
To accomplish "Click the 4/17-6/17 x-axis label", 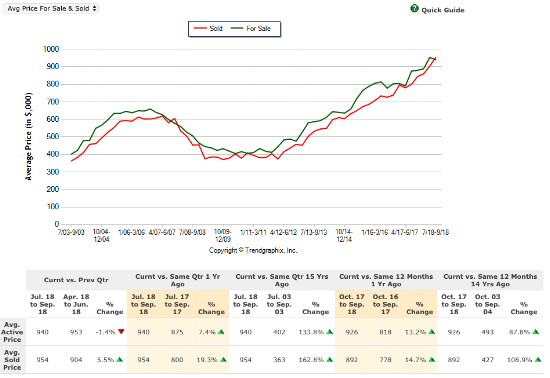I will pos(405,232).
